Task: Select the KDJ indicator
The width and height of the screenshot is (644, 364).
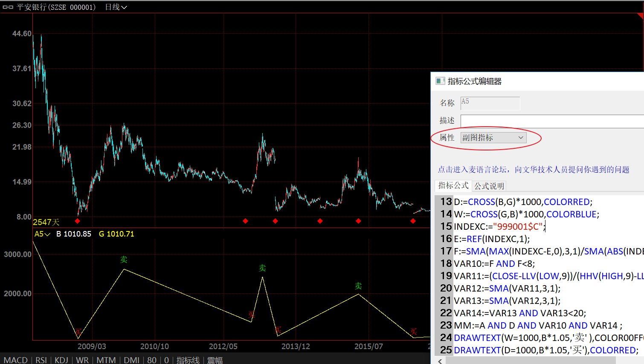Action: coord(61,360)
